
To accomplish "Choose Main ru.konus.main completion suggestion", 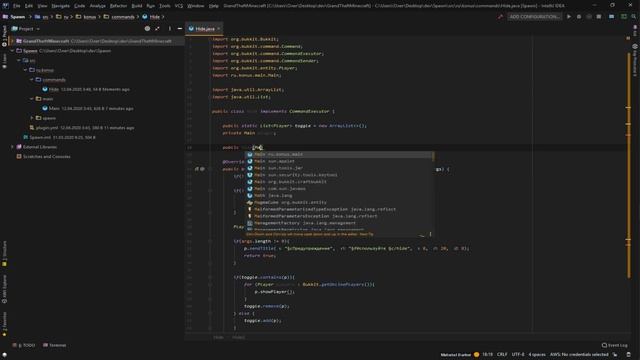I will click(339, 155).
